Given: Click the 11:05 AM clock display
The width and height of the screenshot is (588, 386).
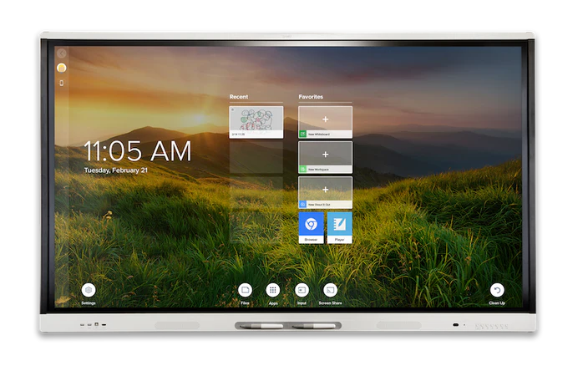Looking at the screenshot, I should coord(137,151).
